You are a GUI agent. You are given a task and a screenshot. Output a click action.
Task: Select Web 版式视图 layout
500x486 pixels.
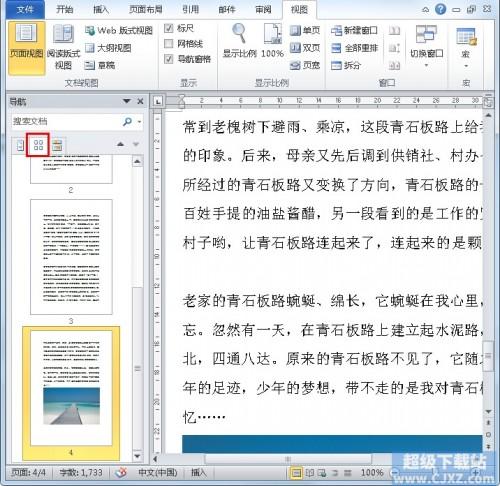(x=119, y=31)
